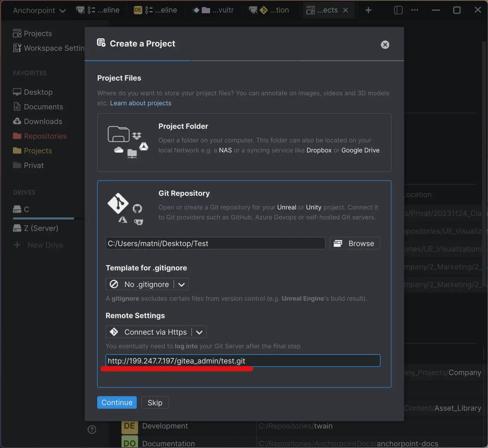Click the Git server URL input field
This screenshot has height=448, width=488.
243,361
